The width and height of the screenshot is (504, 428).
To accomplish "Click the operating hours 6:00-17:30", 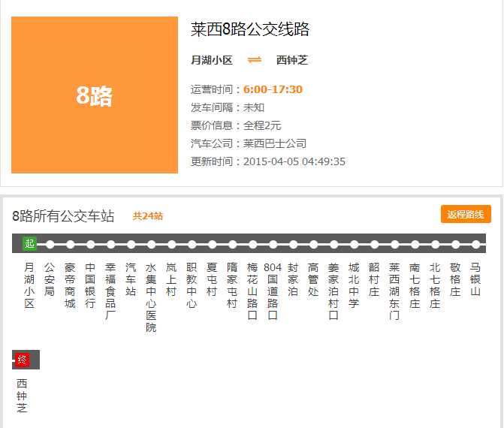I will pos(273,89).
